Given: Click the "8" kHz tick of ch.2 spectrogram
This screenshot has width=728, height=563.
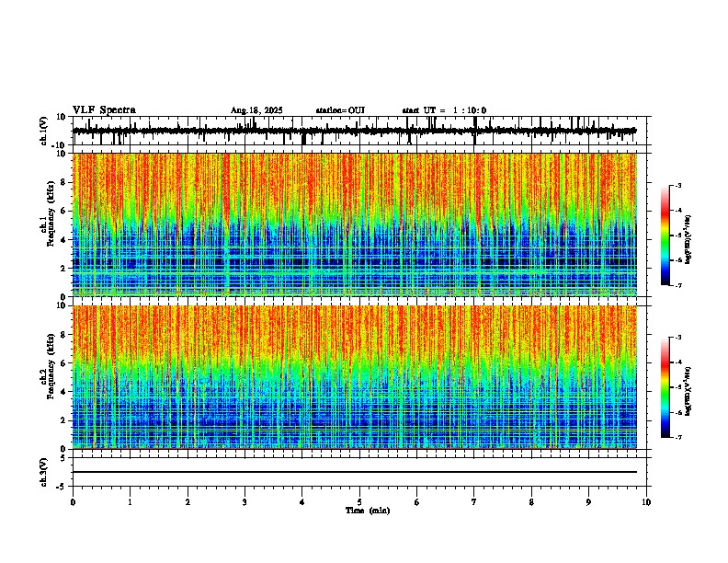Looking at the screenshot, I should [x=63, y=335].
